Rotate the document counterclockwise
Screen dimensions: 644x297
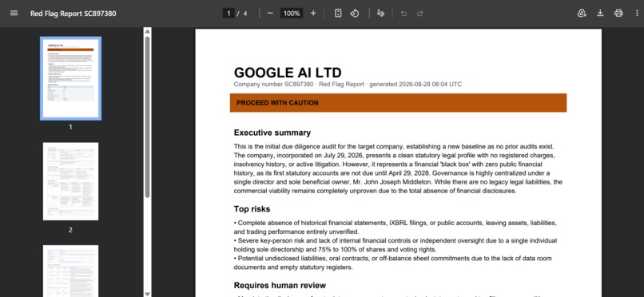(x=355, y=13)
